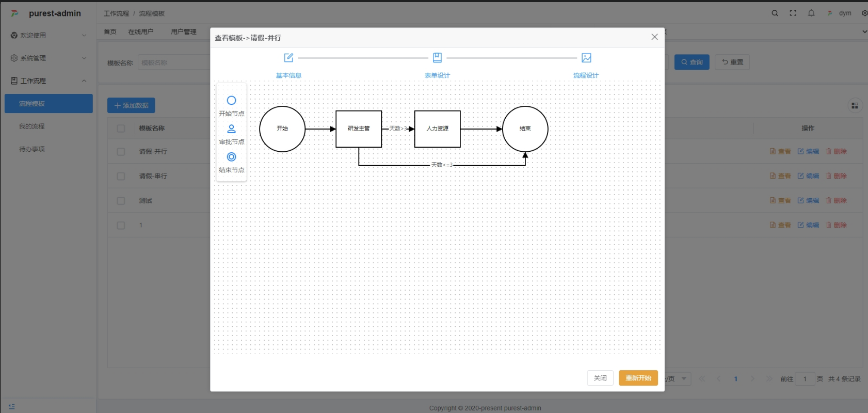
Task: Pick the end node double-circle icon
Action: [x=231, y=157]
